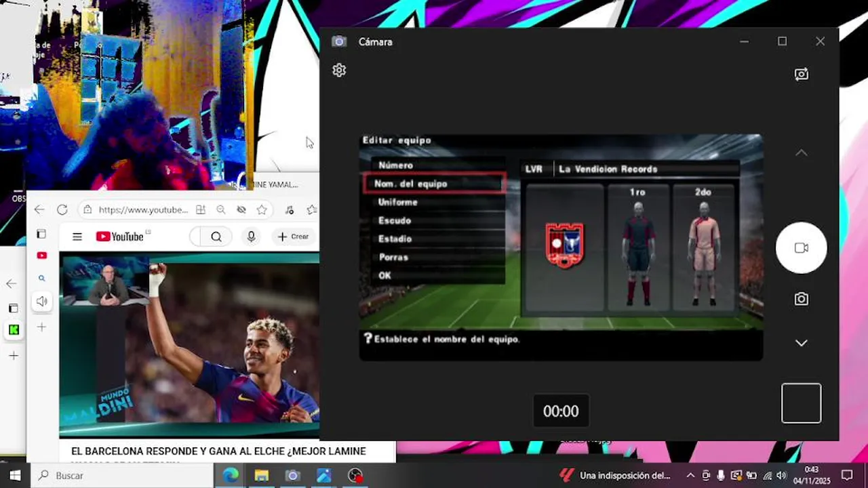Click the 1ro uniform player preview

click(x=637, y=253)
